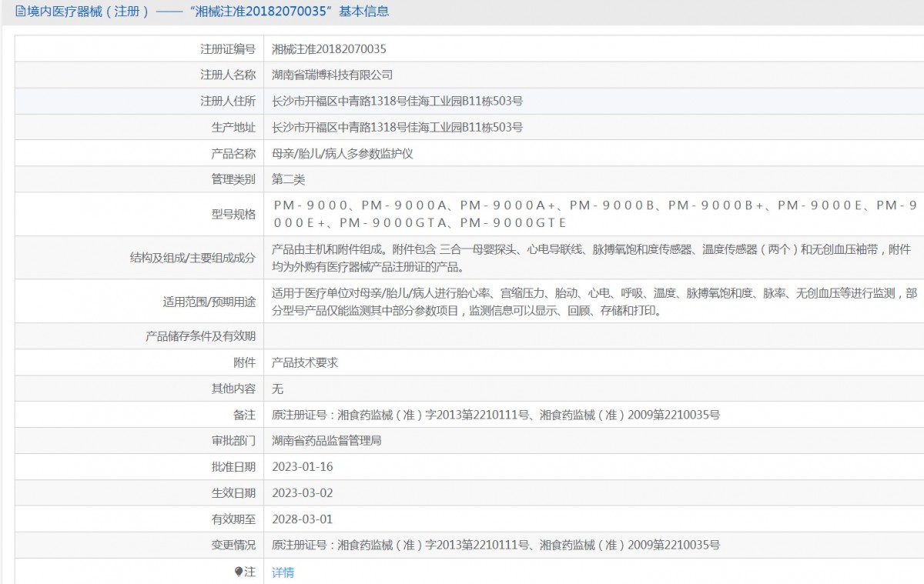The height and width of the screenshot is (584, 924).
Task: Open the 详情 details link
Action: (283, 572)
